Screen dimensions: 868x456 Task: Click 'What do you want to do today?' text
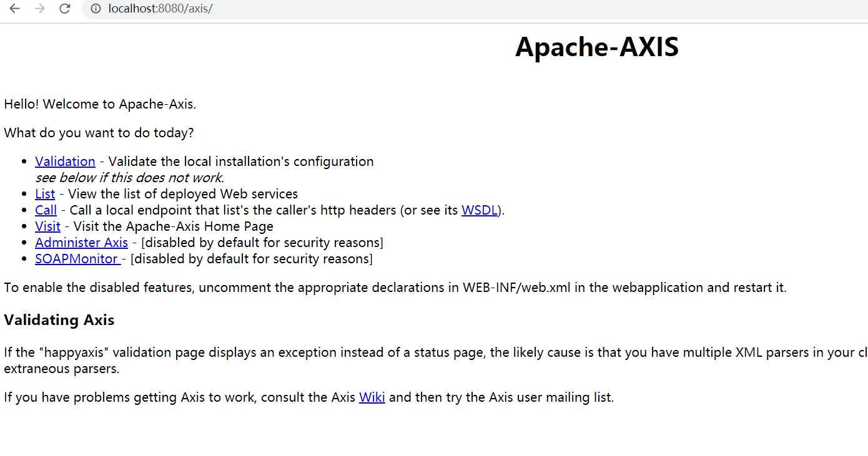click(x=99, y=133)
